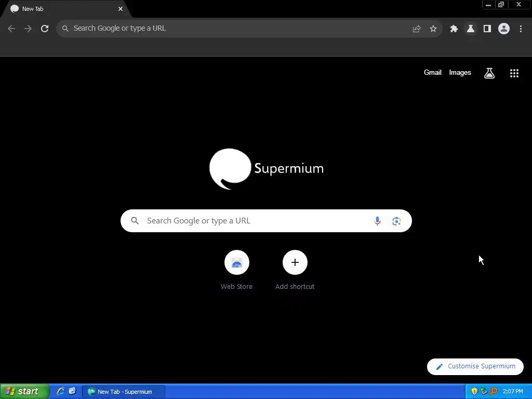Open the three-dot browser menu
Screen dimensions: 532x399
pos(521,29)
